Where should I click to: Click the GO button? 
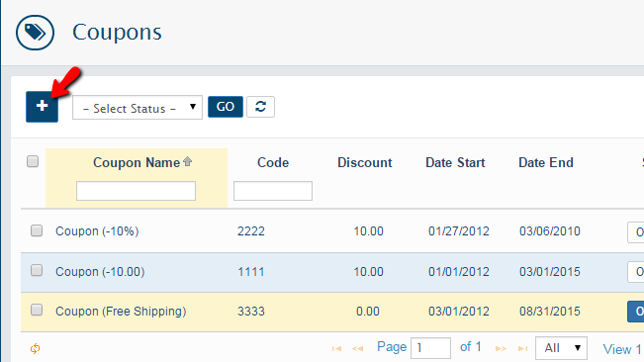(226, 107)
